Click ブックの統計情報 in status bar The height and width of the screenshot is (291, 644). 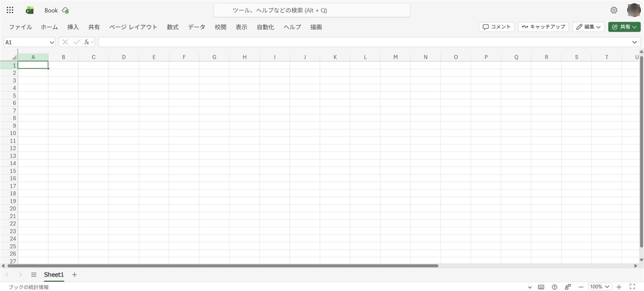[28, 287]
